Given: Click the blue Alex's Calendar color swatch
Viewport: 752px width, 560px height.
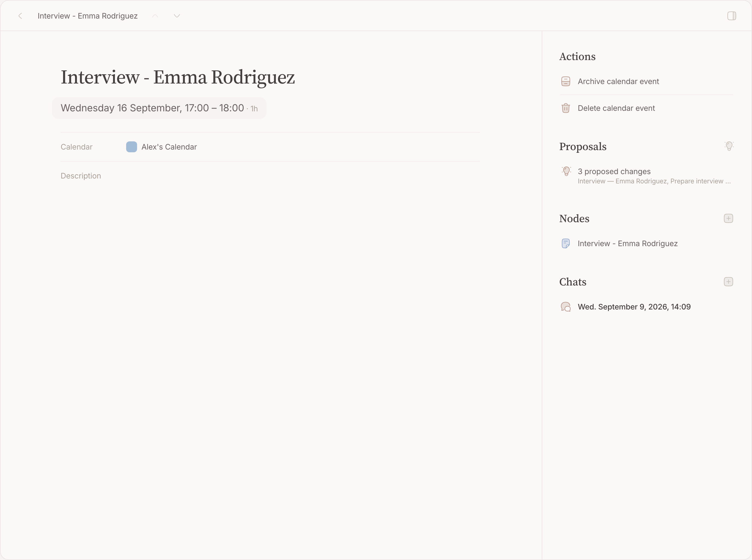Looking at the screenshot, I should pos(132,147).
